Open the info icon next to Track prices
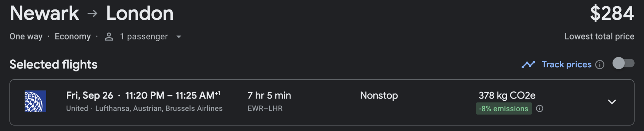The image size is (644, 131). coord(600,65)
